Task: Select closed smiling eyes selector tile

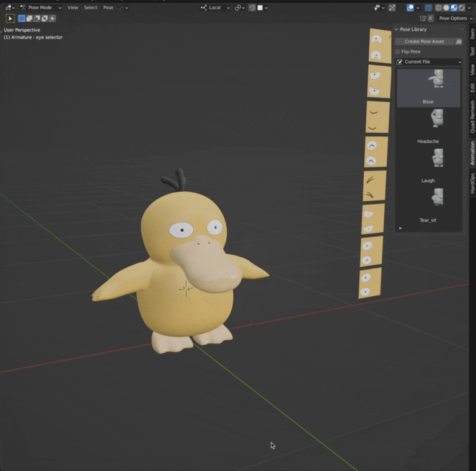Action: point(377,117)
